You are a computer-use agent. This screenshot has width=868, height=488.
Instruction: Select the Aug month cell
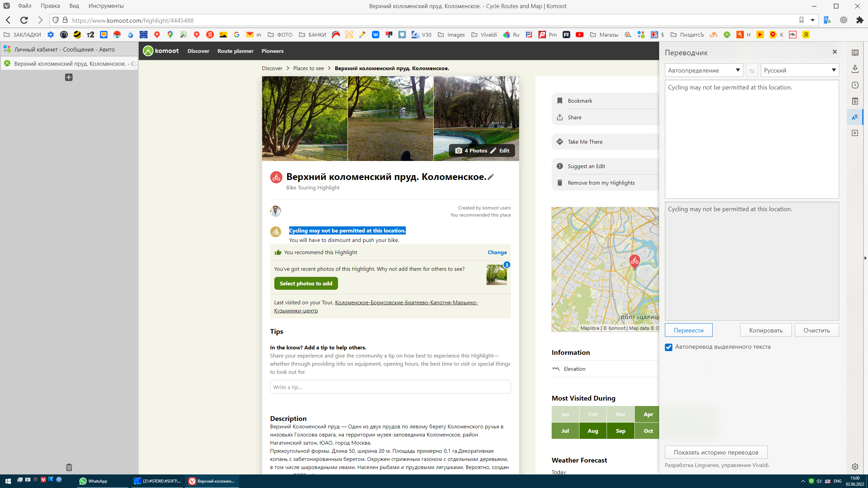coord(593,431)
